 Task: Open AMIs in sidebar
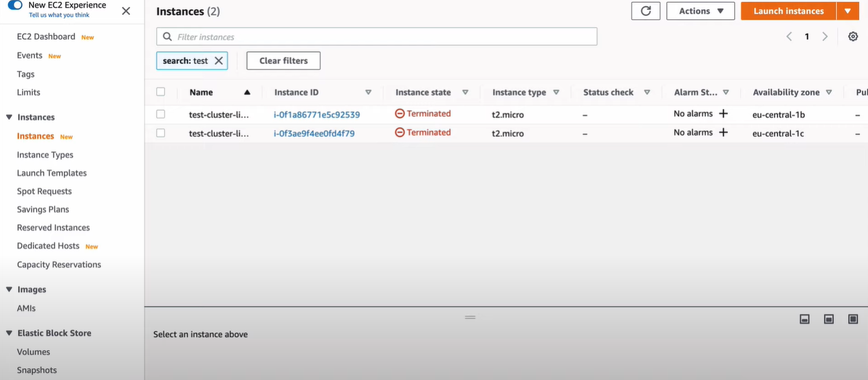tap(27, 308)
